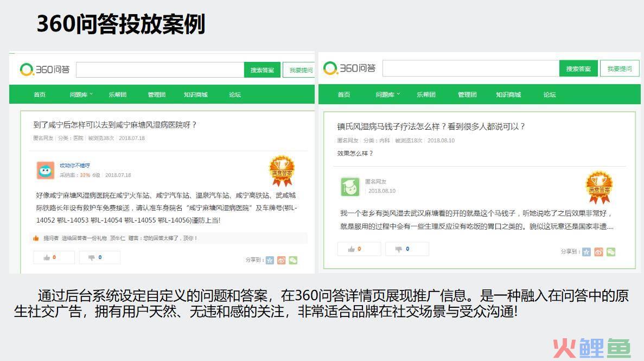Go to 论坛 in left navigation bar
Image resolution: width=644 pixels, height=361 pixels.
[x=235, y=94]
